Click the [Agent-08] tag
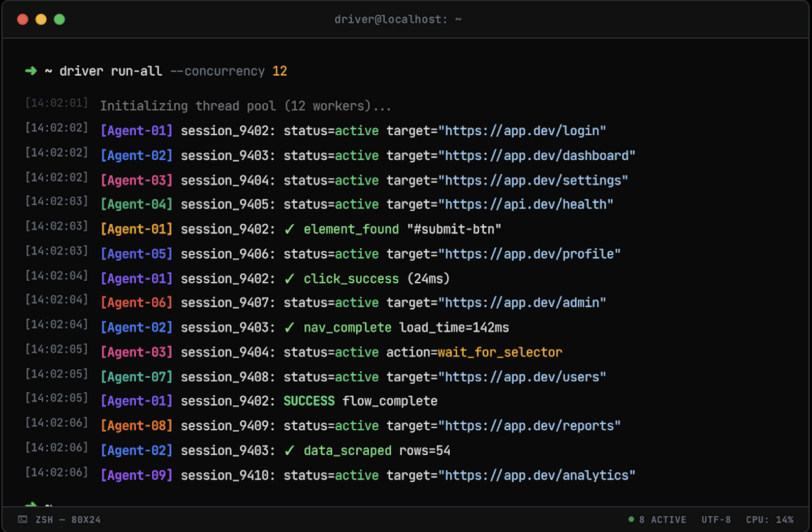This screenshot has height=532, width=812. tap(137, 426)
